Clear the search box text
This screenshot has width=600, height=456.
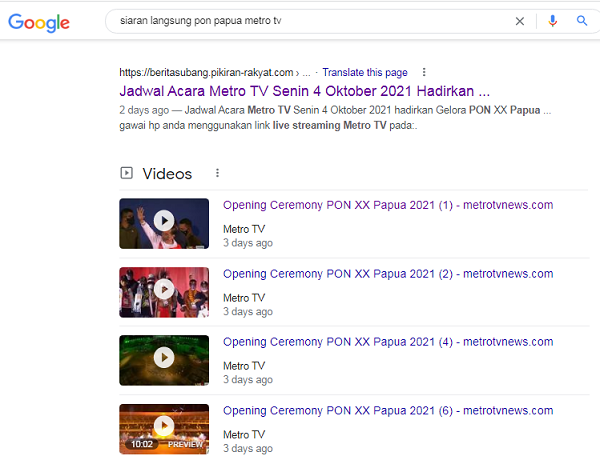click(x=519, y=21)
